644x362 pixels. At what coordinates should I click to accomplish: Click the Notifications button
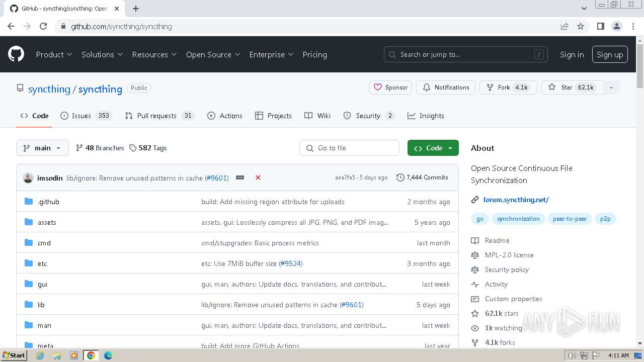pos(446,87)
